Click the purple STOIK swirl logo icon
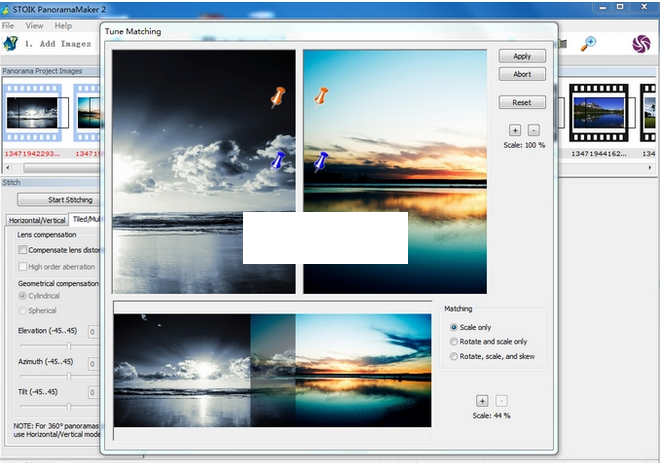This screenshot has width=660, height=463. (641, 44)
